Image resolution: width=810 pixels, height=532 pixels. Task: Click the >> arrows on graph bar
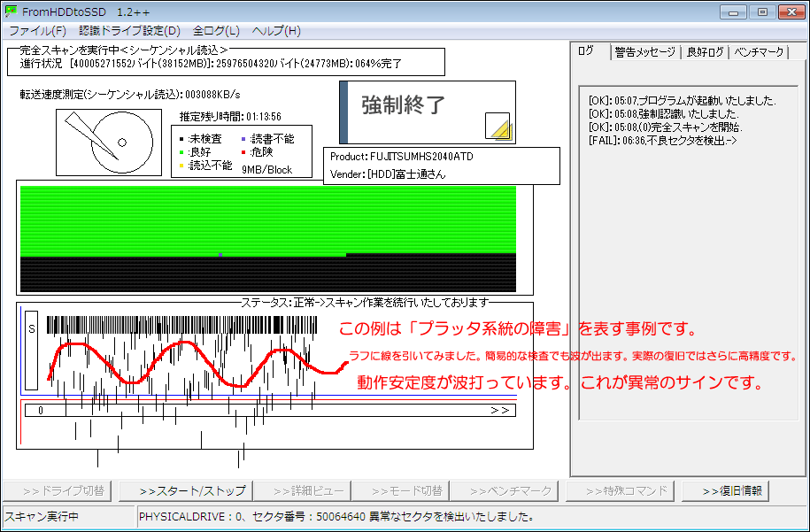click(x=499, y=410)
